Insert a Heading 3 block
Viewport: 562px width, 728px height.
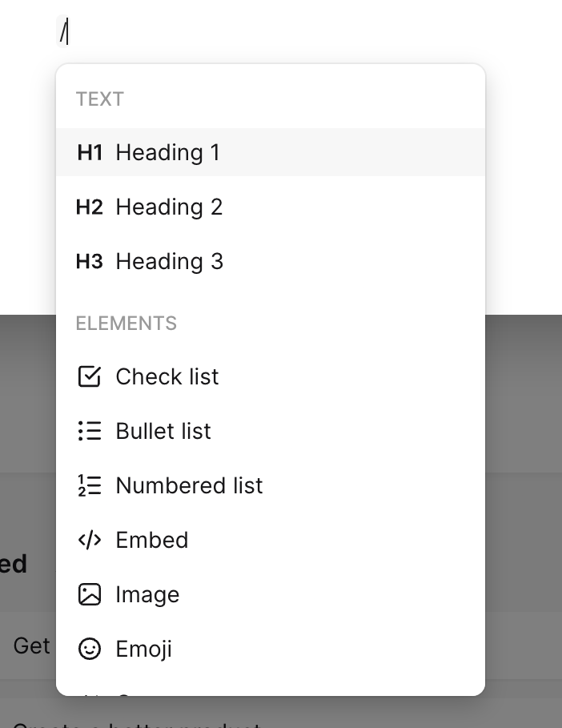click(x=168, y=261)
